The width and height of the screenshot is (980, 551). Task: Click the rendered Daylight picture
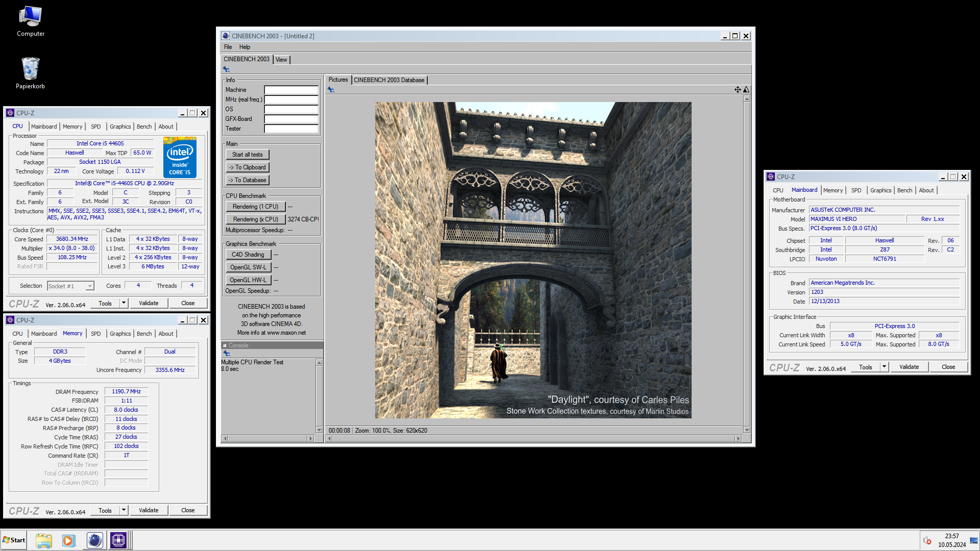(x=533, y=260)
